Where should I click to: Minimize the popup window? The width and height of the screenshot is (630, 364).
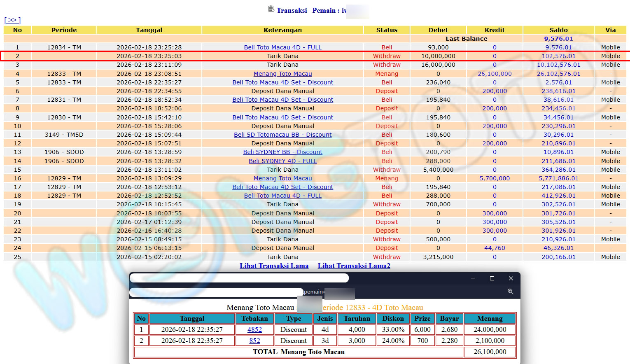473,278
